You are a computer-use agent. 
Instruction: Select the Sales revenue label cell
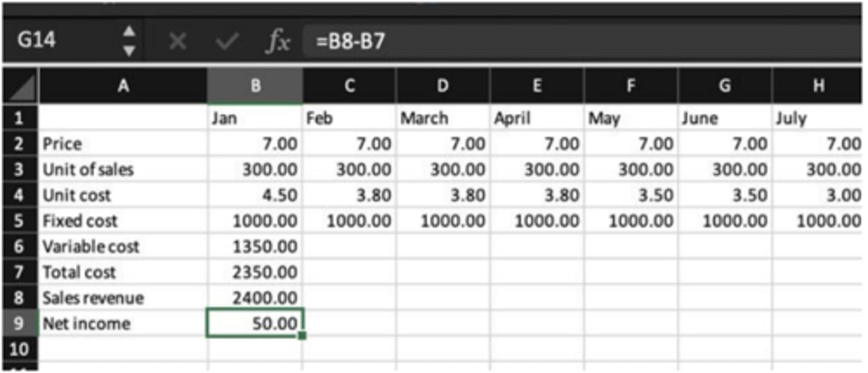pyautogui.click(x=123, y=298)
